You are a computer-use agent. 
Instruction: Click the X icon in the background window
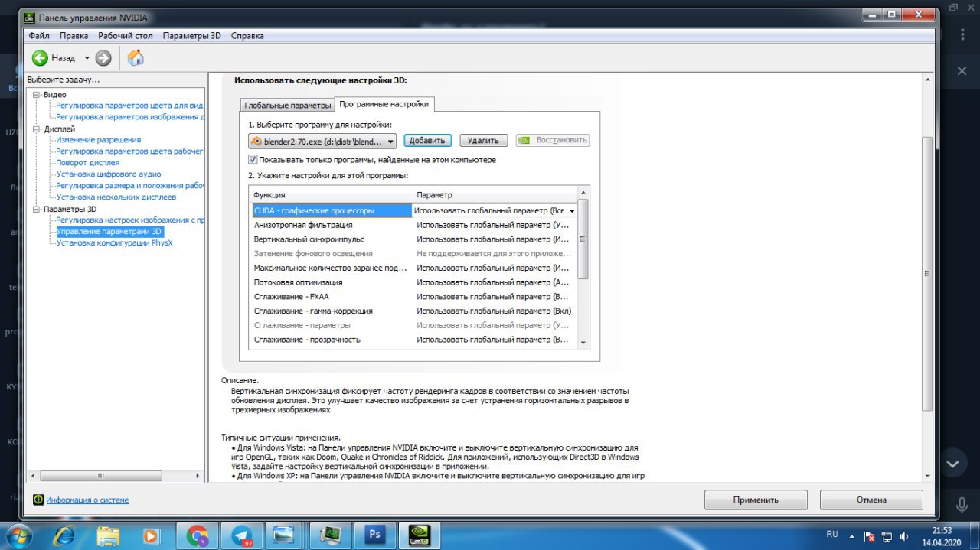coord(962,70)
